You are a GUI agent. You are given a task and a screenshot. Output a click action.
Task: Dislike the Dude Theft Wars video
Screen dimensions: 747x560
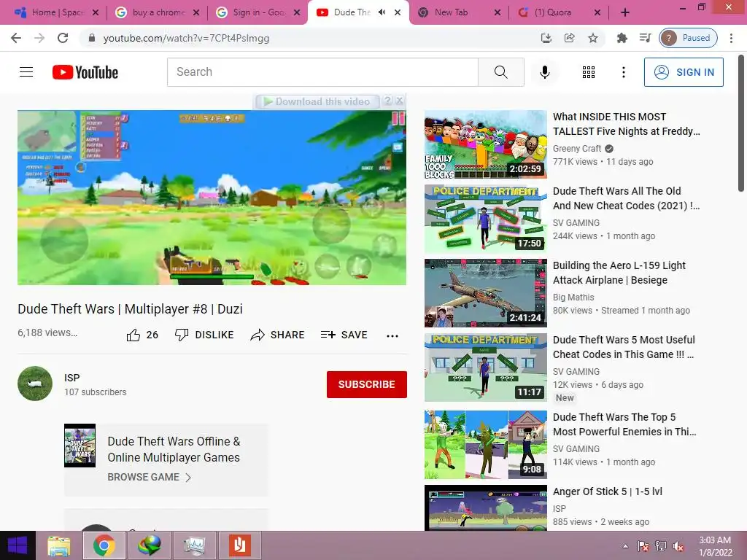(204, 335)
